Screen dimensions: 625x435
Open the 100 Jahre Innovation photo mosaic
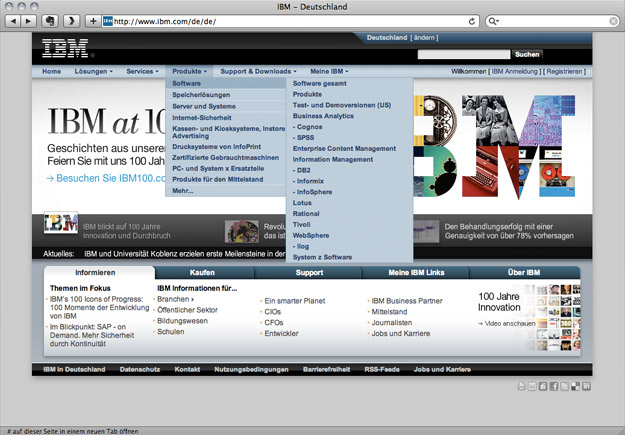(x=552, y=317)
